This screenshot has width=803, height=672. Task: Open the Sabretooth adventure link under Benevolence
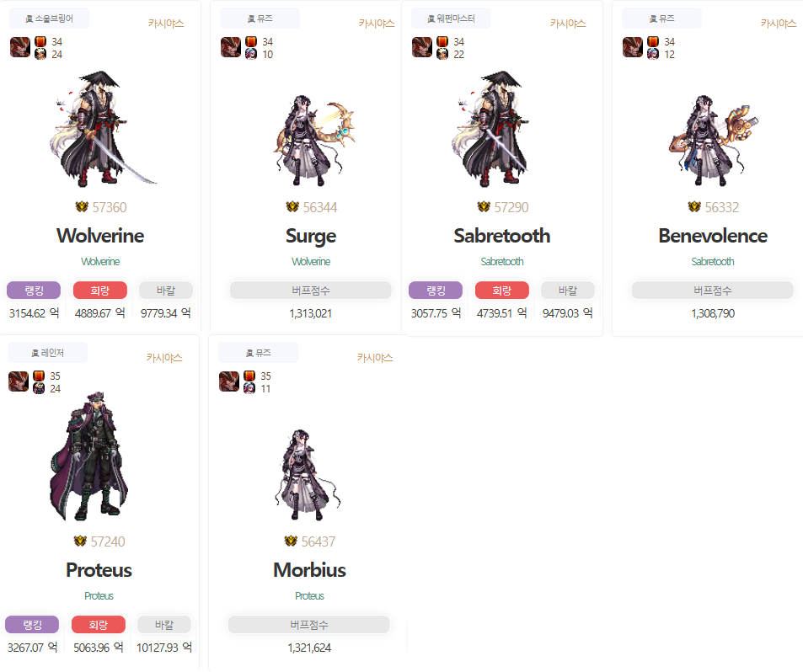pyautogui.click(x=713, y=262)
